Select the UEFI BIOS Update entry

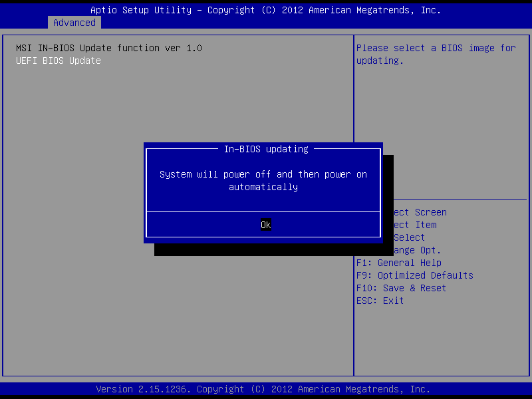[59, 61]
